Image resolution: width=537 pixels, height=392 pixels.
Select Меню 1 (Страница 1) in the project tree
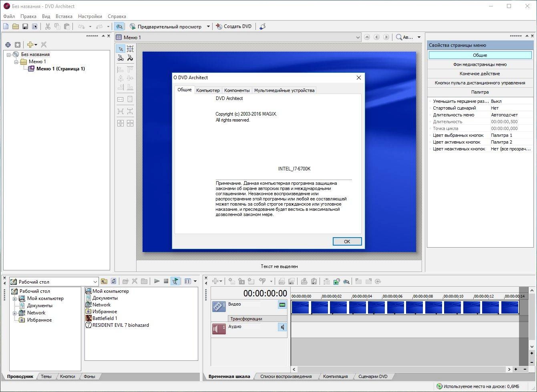(x=60, y=69)
